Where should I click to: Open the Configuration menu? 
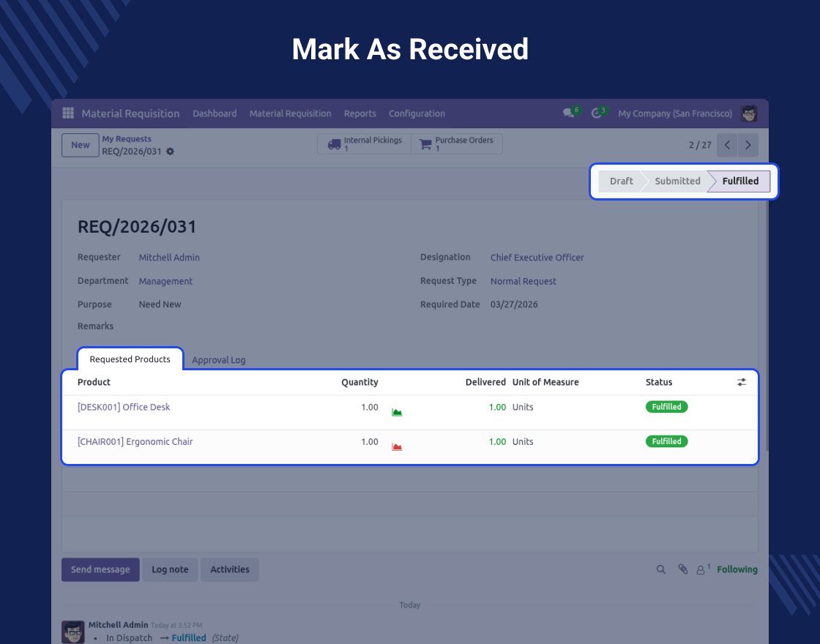click(417, 113)
